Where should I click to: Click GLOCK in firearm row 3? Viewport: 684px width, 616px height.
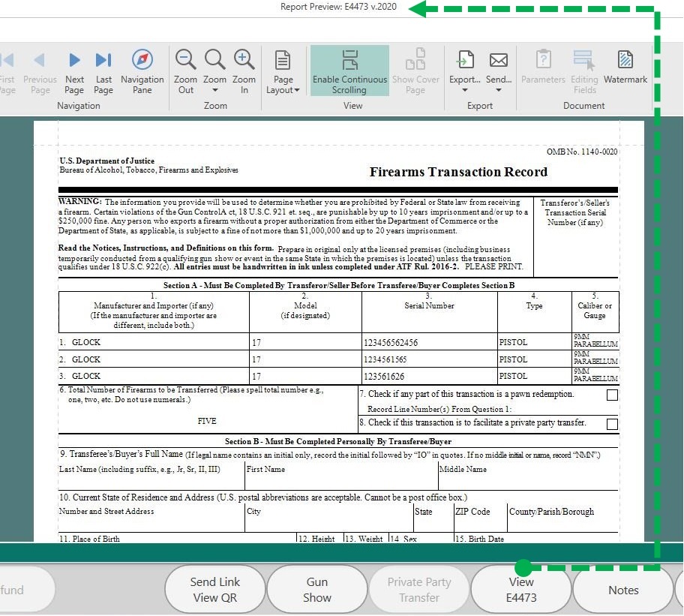(x=86, y=376)
